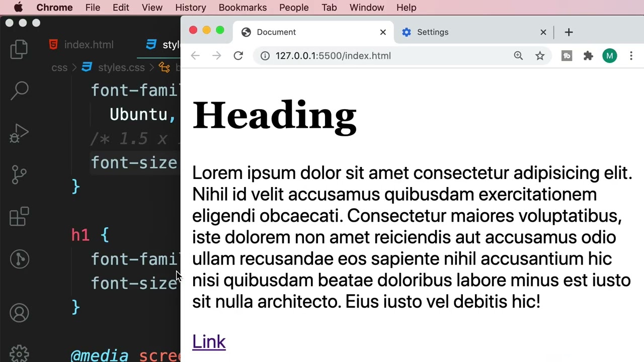This screenshot has height=362, width=644.
Task: Open the zoom indicator in address bar
Action: tap(518, 56)
